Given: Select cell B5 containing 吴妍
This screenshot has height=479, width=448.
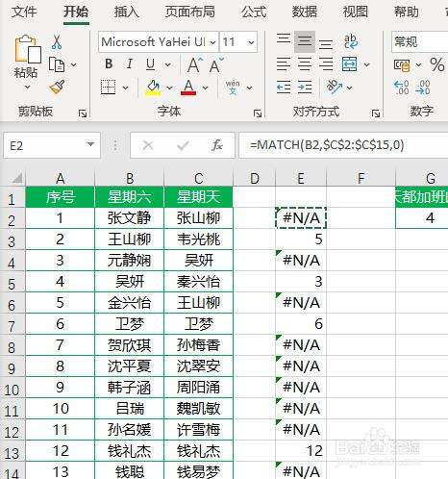Looking at the screenshot, I should pyautogui.click(x=130, y=282).
